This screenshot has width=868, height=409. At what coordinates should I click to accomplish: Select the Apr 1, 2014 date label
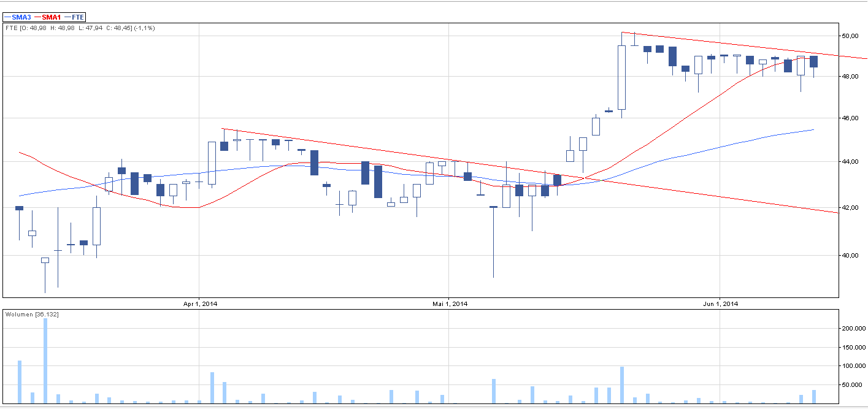201,304
